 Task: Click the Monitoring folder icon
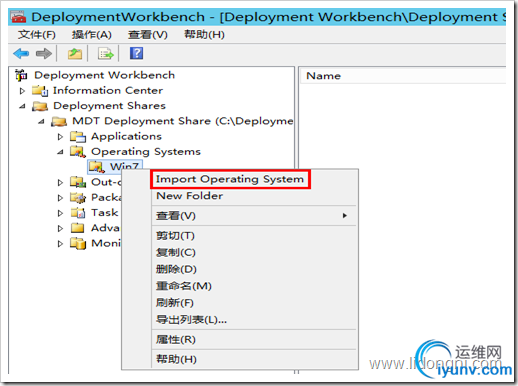click(x=78, y=243)
